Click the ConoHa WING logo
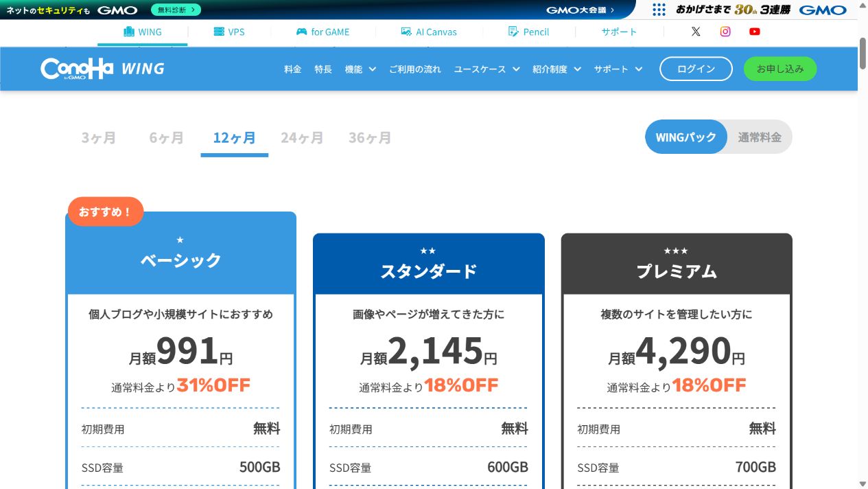The image size is (868, 489). (x=103, y=69)
